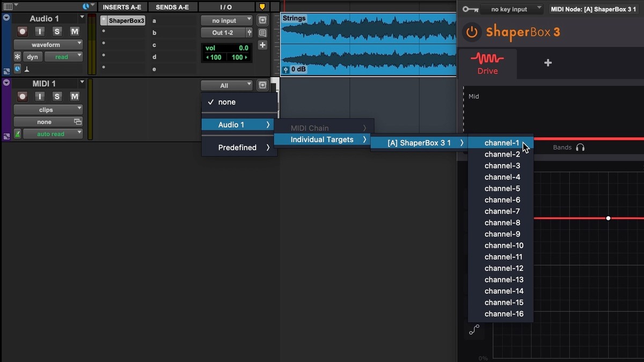
Task: Open MIDI 1 'auto read' automation dropdown
Action: 53,134
